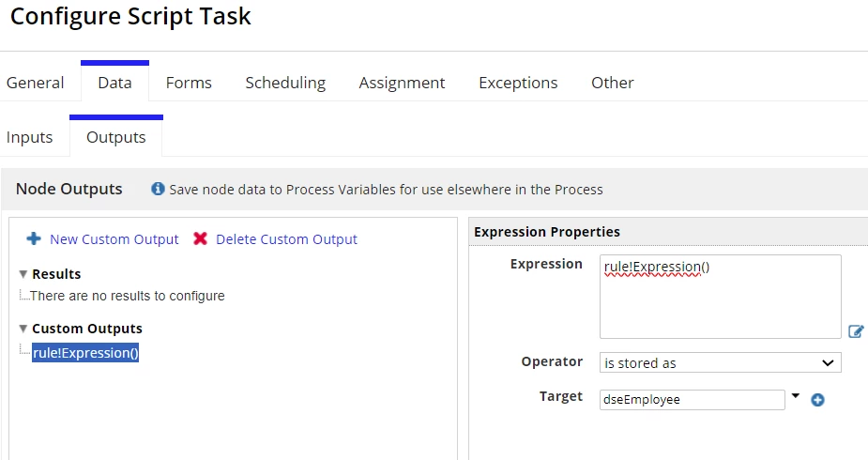This screenshot has height=460, width=868.
Task: Switch to the Forms tab
Action: (189, 83)
